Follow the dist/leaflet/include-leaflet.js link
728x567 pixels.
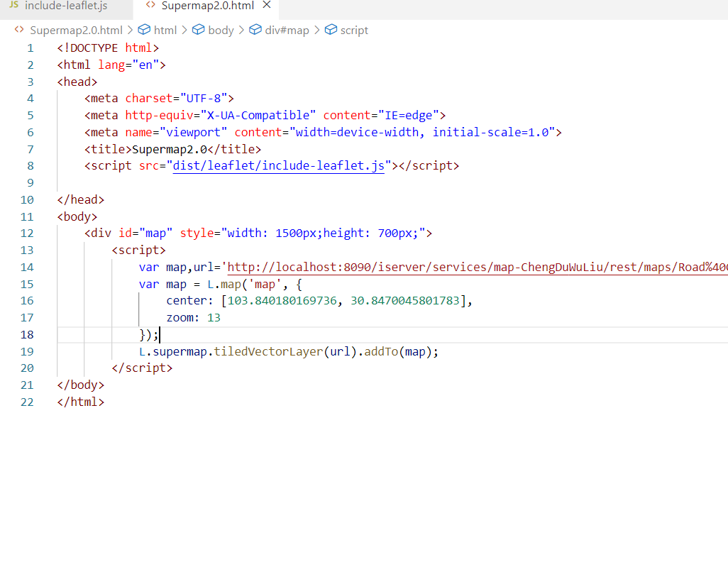279,166
